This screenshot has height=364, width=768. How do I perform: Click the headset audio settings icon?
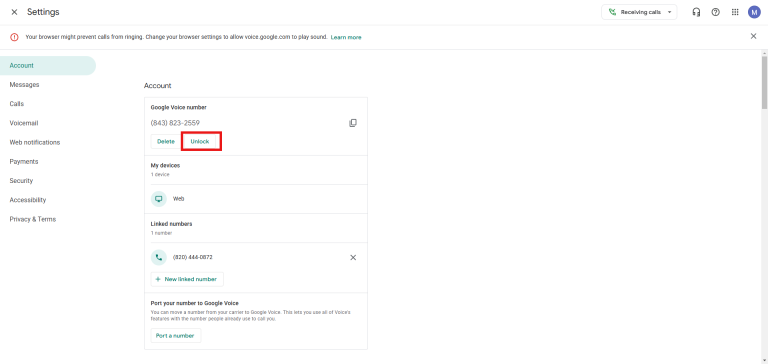[696, 12]
